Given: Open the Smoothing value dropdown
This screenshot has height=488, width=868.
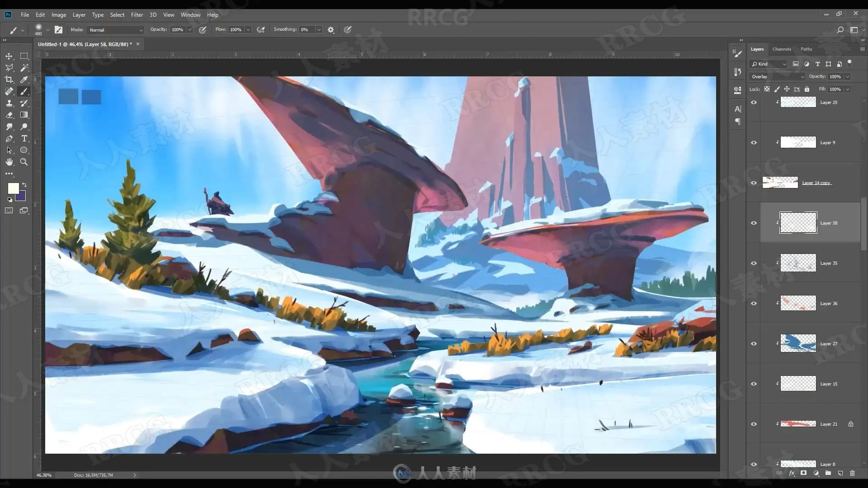Looking at the screenshot, I should point(319,30).
